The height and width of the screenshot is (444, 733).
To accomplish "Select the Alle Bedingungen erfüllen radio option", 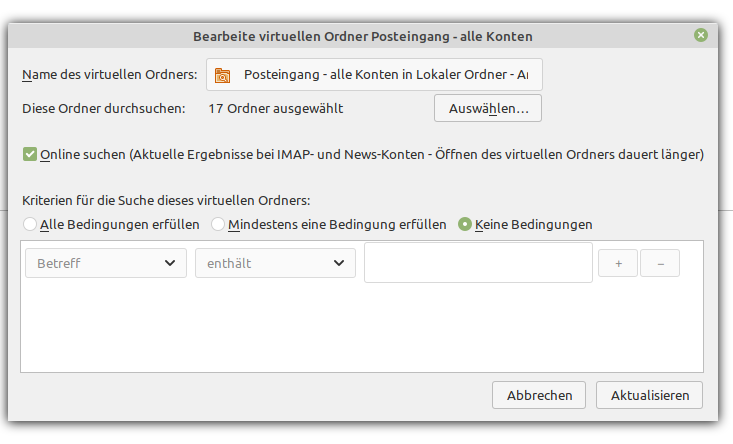I will tap(30, 224).
